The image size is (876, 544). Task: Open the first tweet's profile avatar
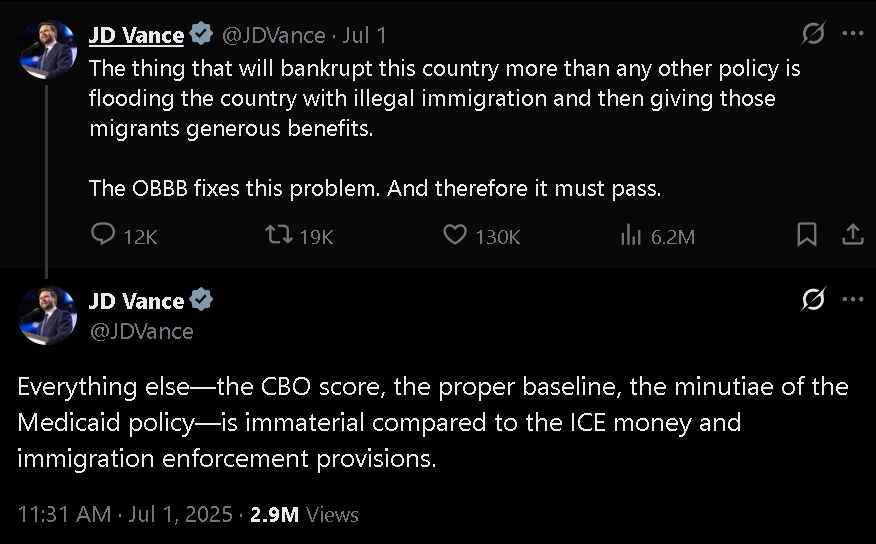coord(48,48)
